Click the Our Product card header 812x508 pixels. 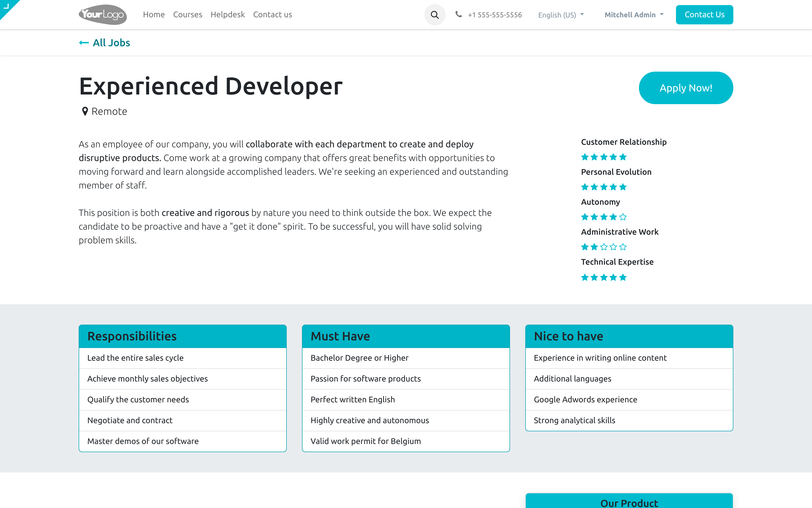pos(629,501)
